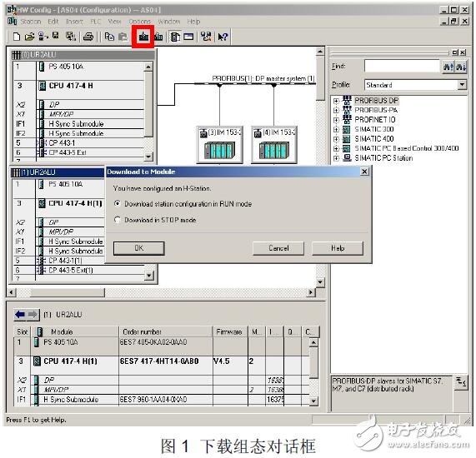Select Download in STOP mode option
Image resolution: width=476 pixels, height=458 pixels.
click(118, 219)
